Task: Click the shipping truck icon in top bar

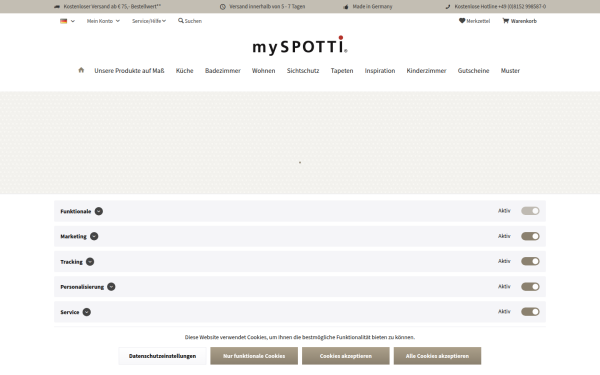Action: coord(57,7)
